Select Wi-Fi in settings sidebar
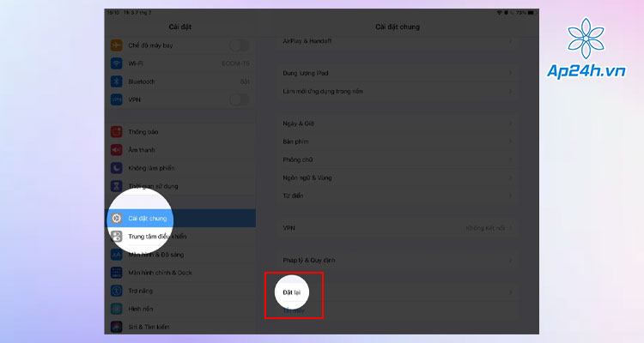The image size is (644, 343). pos(180,63)
